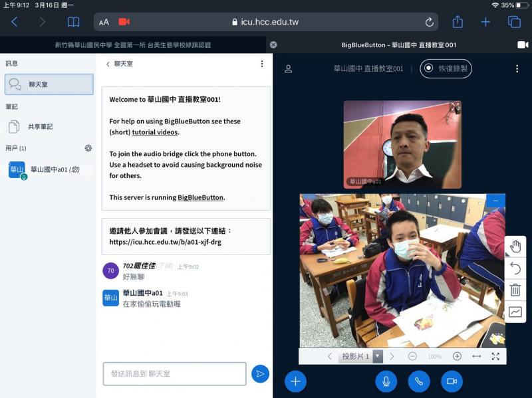The height and width of the screenshot is (398, 532).
Task: Focus the icu.hcc.edu.tw address bar
Action: click(x=265, y=22)
